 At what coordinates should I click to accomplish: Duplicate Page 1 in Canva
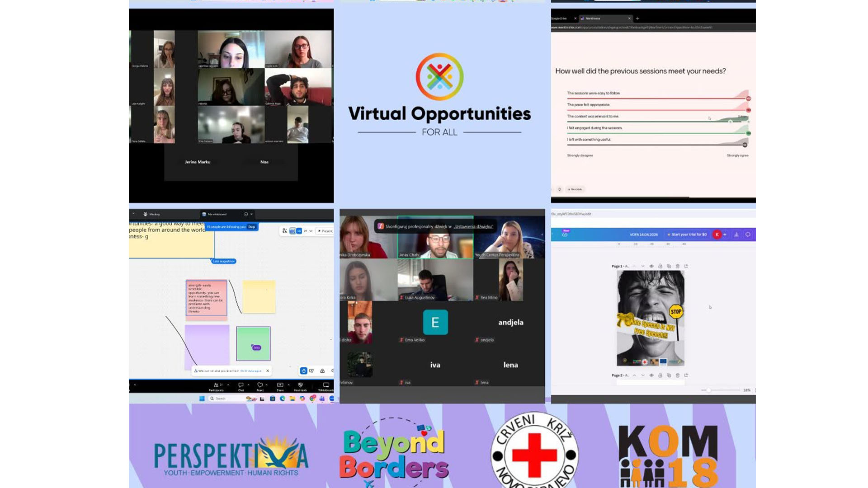(669, 266)
